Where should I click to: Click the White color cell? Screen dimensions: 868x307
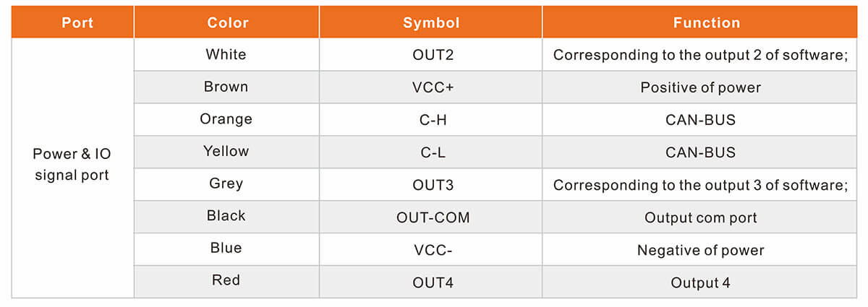[226, 54]
